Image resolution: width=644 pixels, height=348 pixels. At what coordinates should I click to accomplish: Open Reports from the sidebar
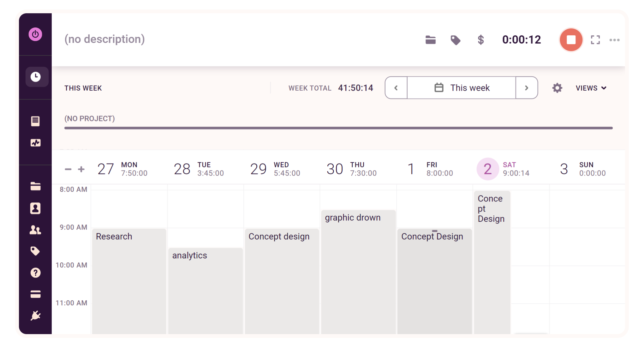tap(35, 121)
